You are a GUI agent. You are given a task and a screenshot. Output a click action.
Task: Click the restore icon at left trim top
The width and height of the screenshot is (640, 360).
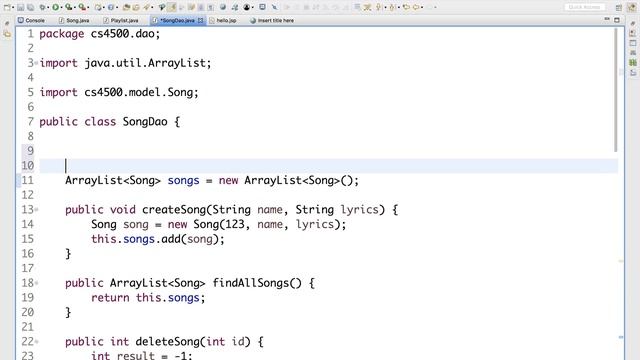pos(7,23)
